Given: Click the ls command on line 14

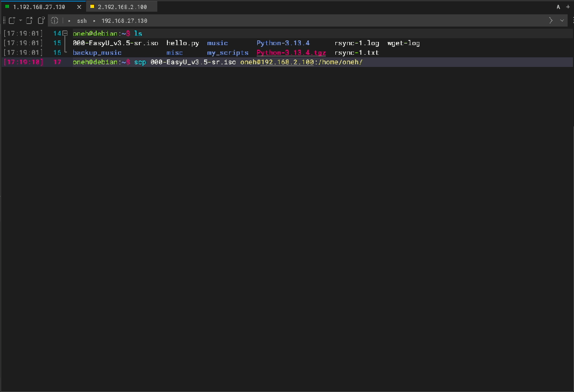Looking at the screenshot, I should point(138,33).
